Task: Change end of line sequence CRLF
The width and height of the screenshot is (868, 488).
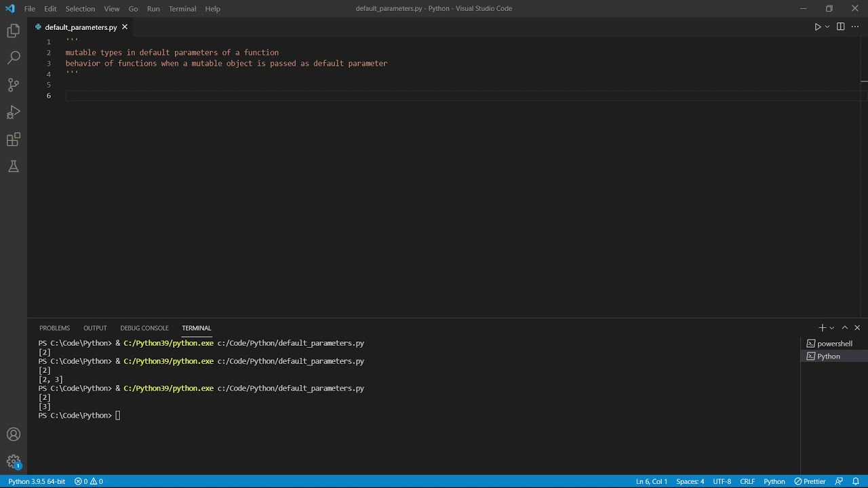Action: [747, 481]
